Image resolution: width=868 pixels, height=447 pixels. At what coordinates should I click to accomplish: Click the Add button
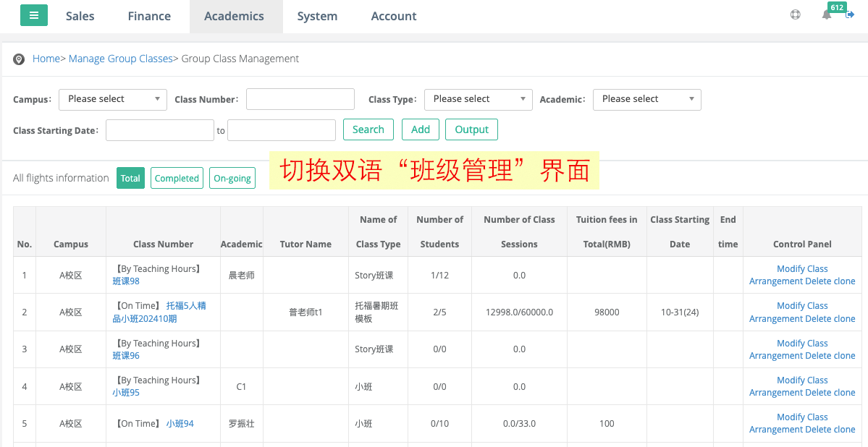coord(421,129)
